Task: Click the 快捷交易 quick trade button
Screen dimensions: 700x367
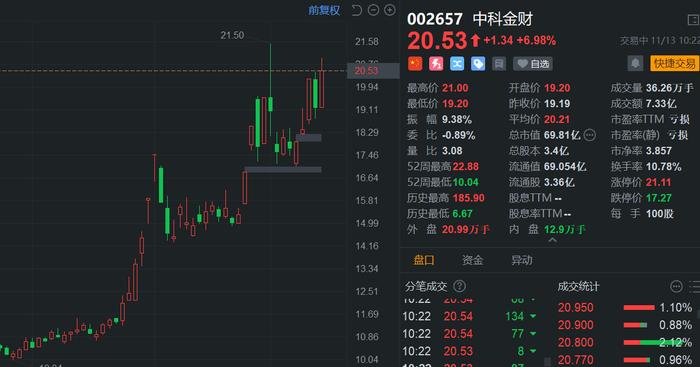Action: (674, 63)
